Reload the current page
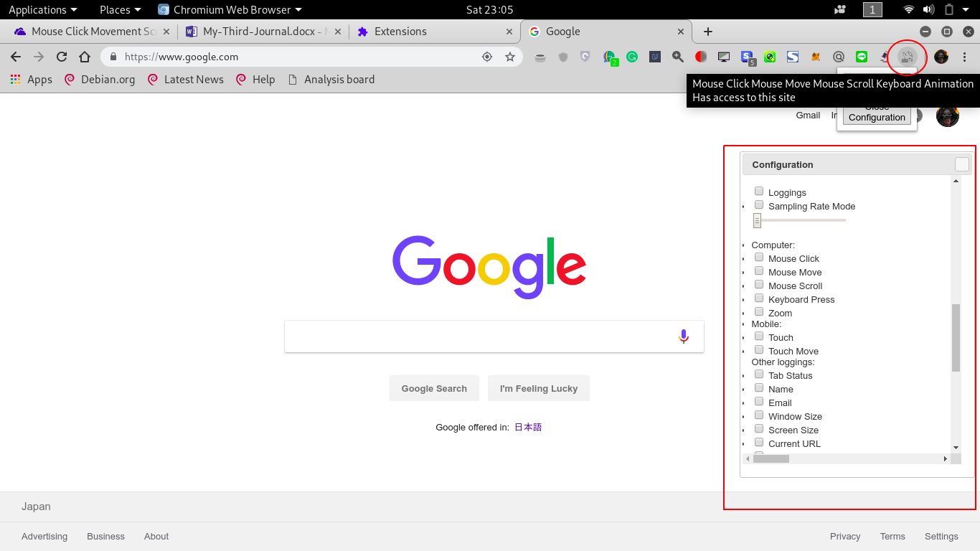Image resolution: width=980 pixels, height=551 pixels. 62,57
